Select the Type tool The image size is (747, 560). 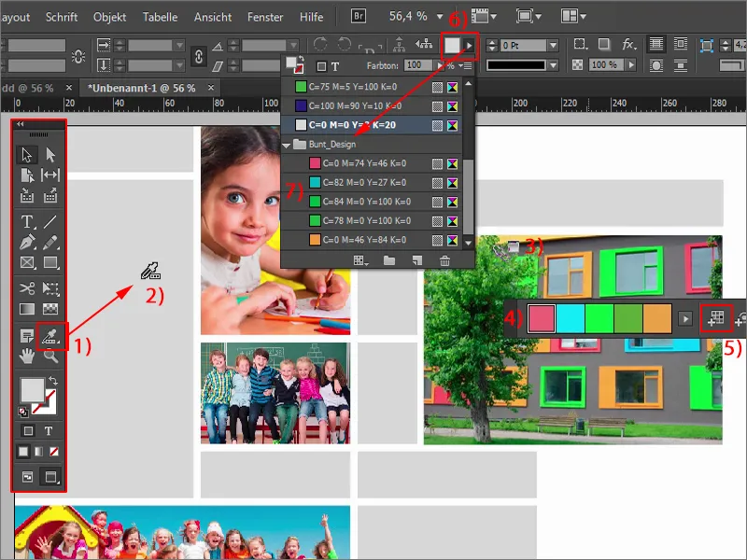[x=27, y=221]
